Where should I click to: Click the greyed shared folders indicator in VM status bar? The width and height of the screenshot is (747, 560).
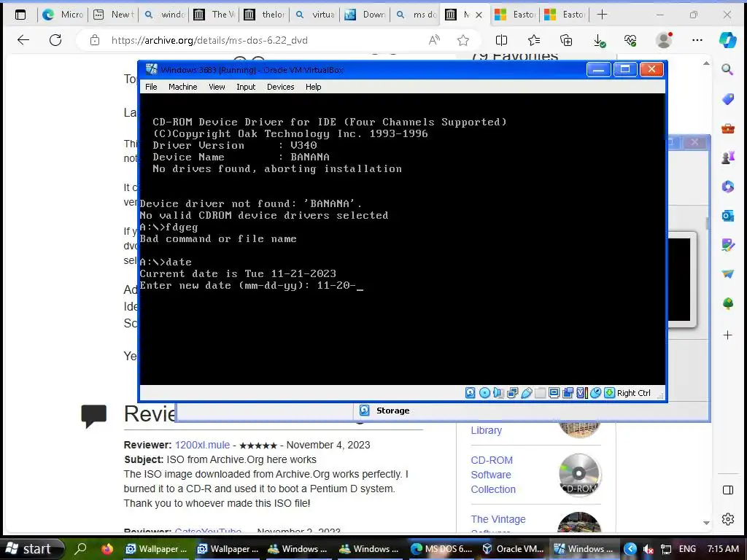coord(541,393)
